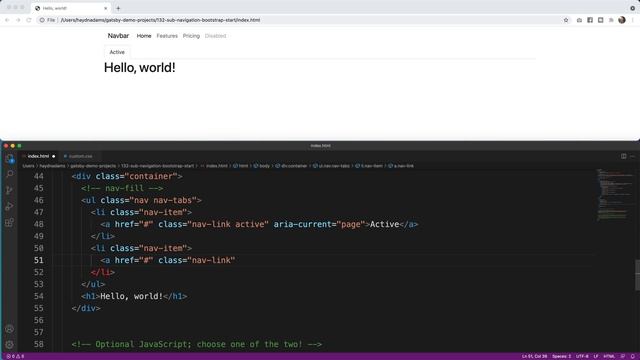Viewport: 640px width, 360px height.
Task: Open editor More Actions menu
Action: coord(633,156)
